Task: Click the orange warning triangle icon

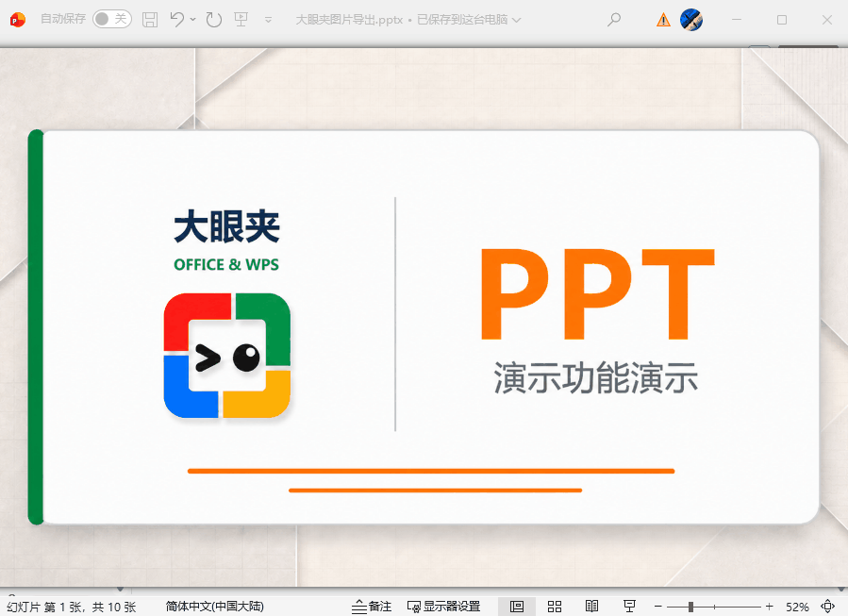Action: pos(663,20)
